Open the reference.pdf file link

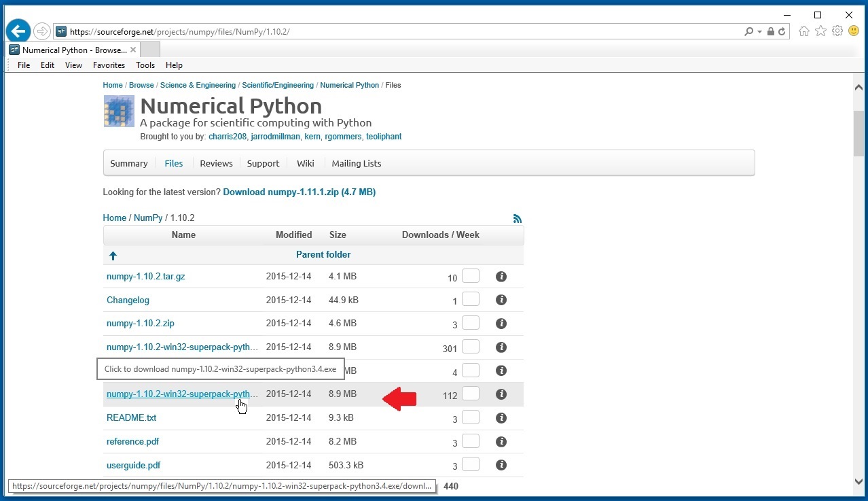pyautogui.click(x=133, y=441)
